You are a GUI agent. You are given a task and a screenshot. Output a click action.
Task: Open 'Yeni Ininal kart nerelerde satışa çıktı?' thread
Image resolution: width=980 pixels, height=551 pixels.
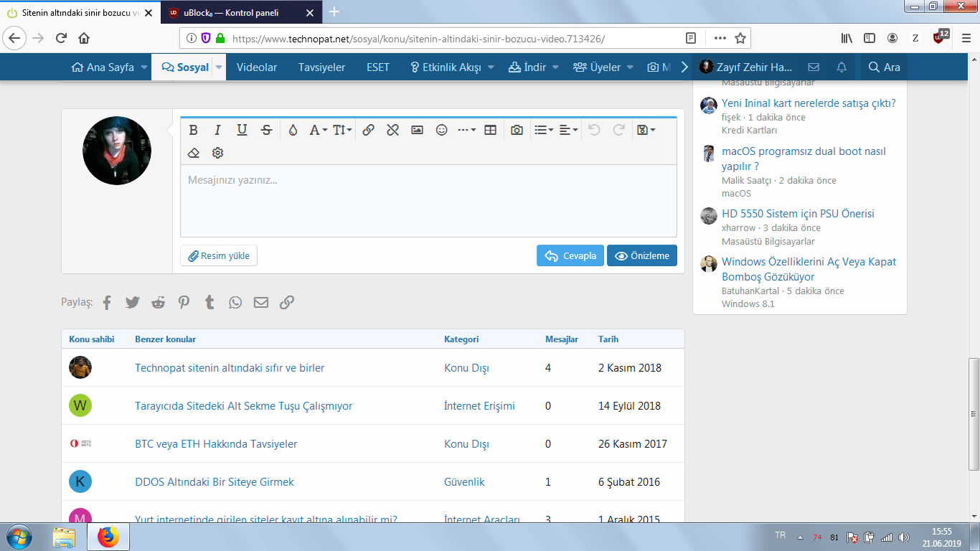pyautogui.click(x=809, y=103)
